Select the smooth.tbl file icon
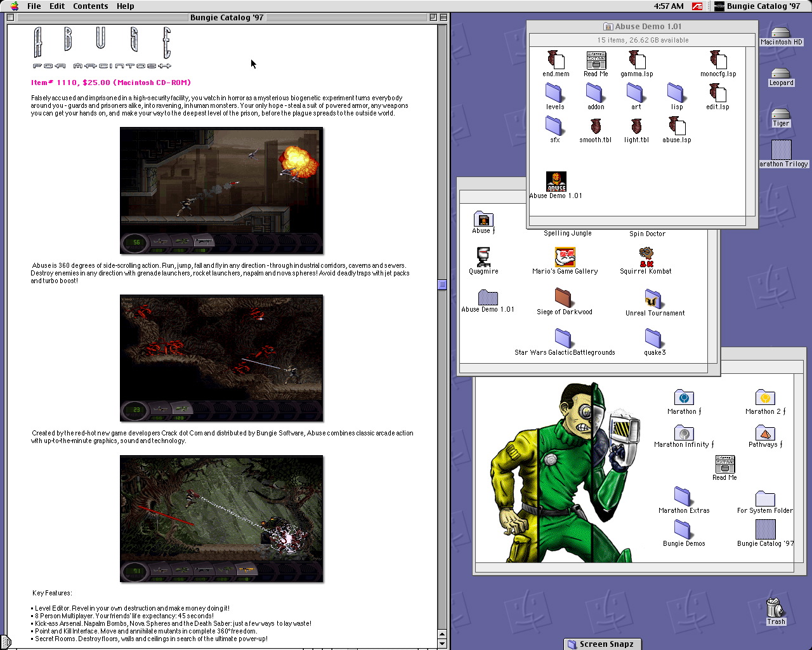The image size is (812, 650). point(596,126)
